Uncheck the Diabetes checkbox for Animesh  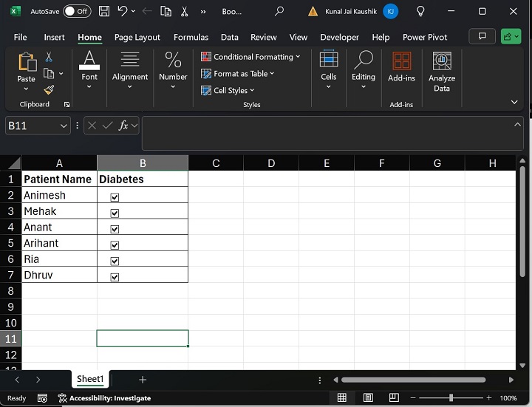115,197
